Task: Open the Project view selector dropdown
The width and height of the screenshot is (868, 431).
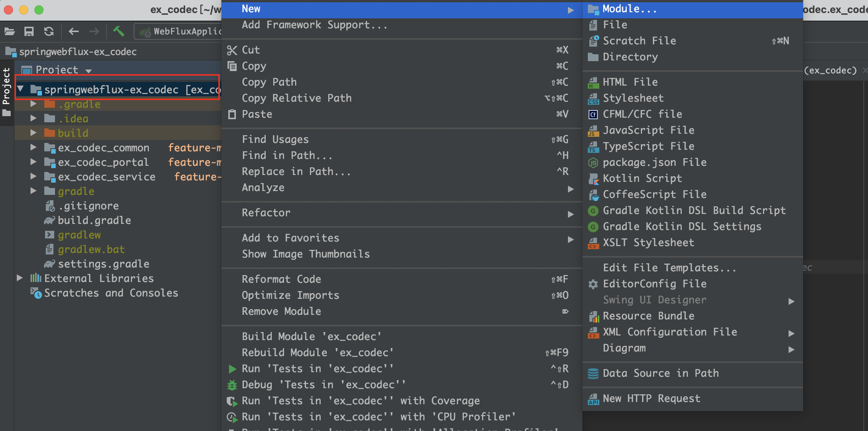Action: point(89,70)
